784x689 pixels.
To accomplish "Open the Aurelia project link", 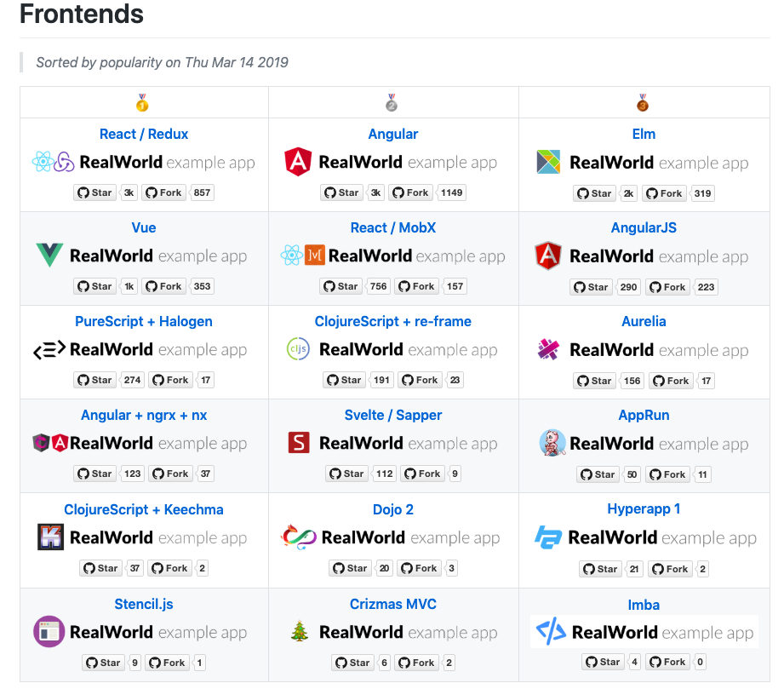I will pos(644,321).
